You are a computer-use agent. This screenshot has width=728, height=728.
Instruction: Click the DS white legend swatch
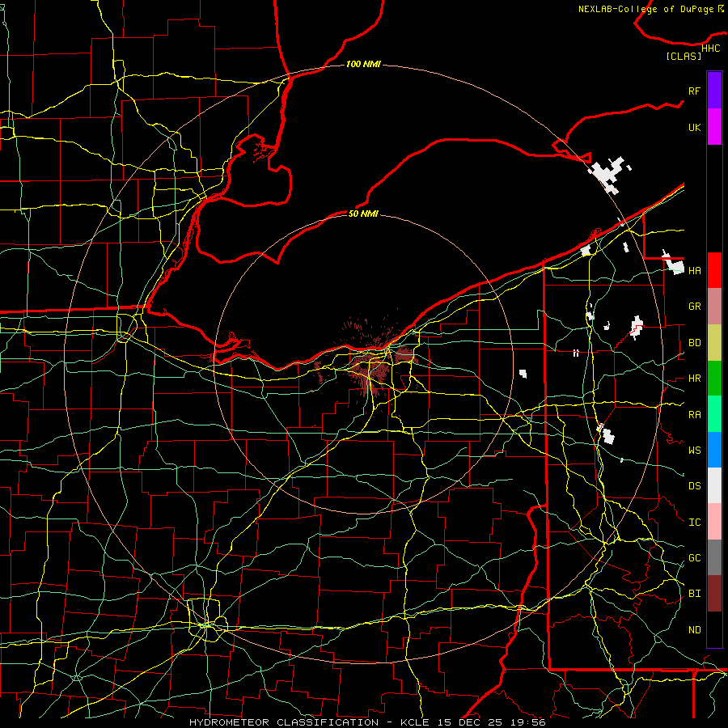point(714,485)
